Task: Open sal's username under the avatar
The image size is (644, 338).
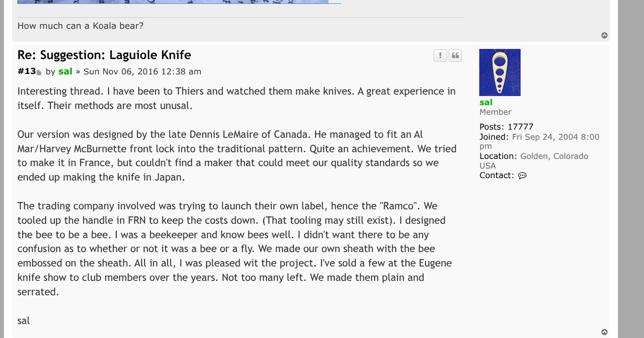Action: pos(486,102)
